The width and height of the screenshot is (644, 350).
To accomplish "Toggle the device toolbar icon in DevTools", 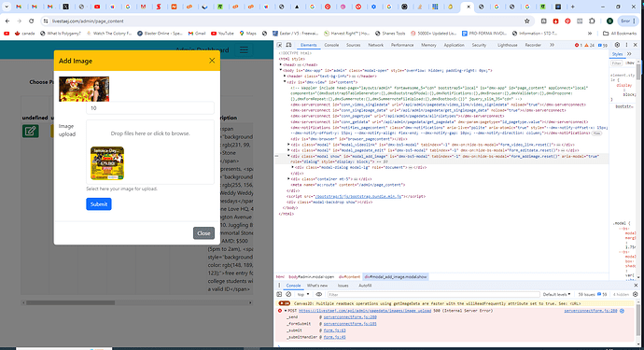I will (288, 45).
